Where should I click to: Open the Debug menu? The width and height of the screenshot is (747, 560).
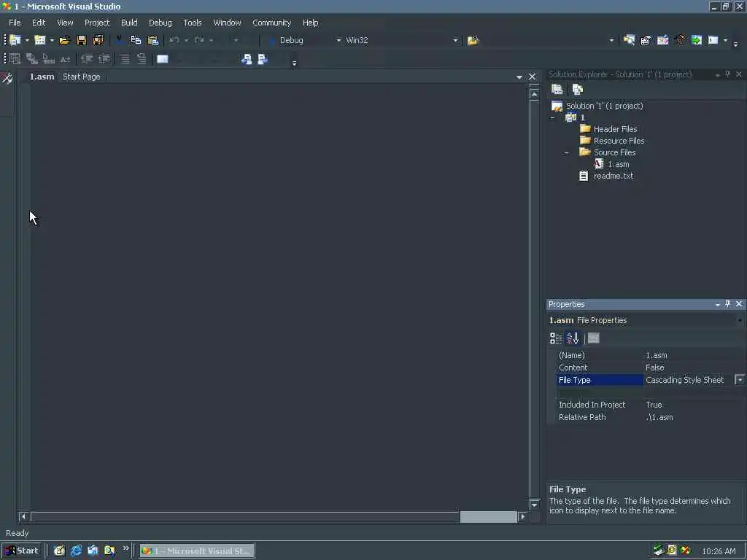coord(160,23)
